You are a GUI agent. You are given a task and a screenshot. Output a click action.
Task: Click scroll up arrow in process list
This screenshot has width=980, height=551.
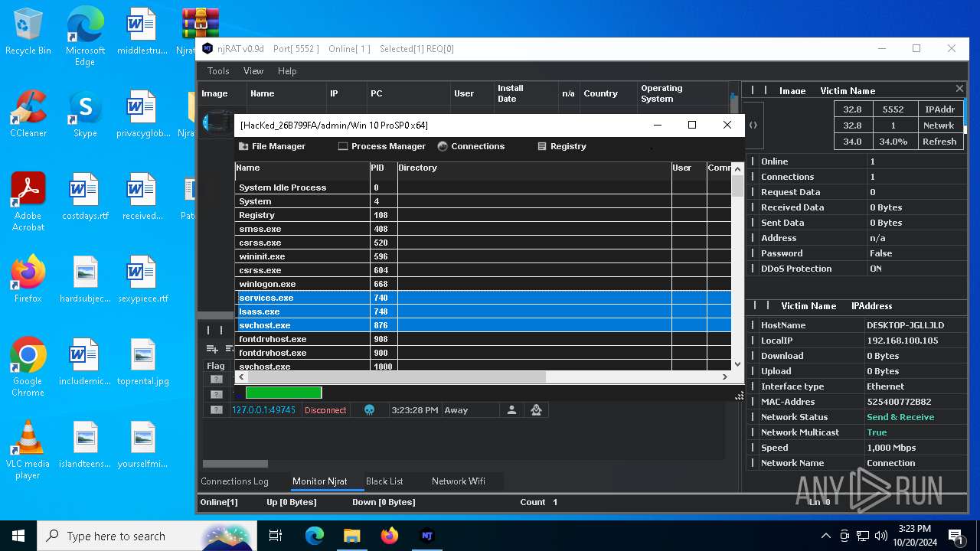click(738, 168)
